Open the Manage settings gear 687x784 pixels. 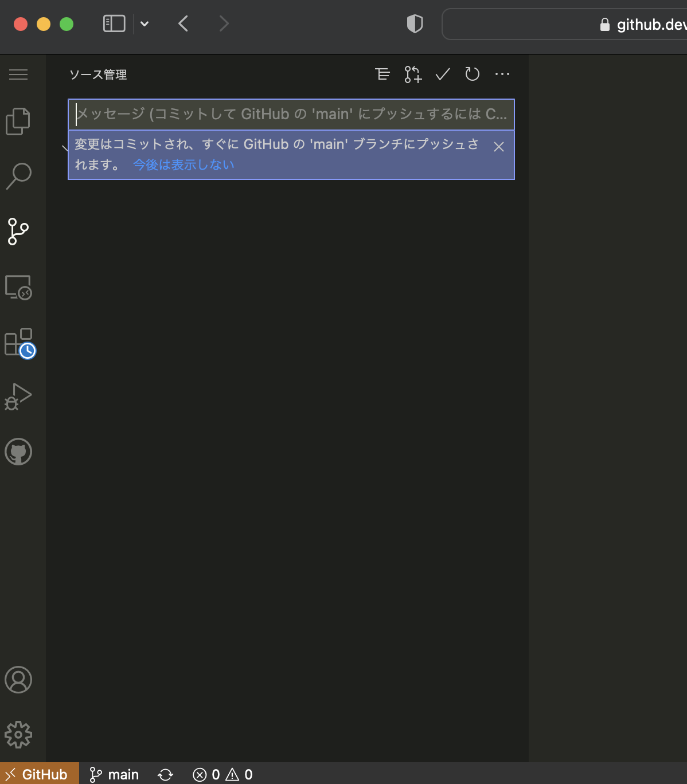tap(18, 735)
